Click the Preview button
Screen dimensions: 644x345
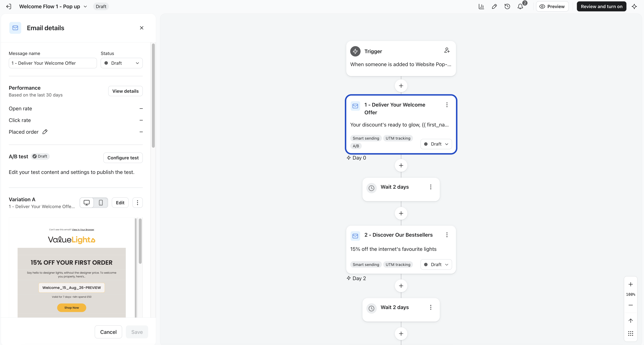(x=552, y=6)
